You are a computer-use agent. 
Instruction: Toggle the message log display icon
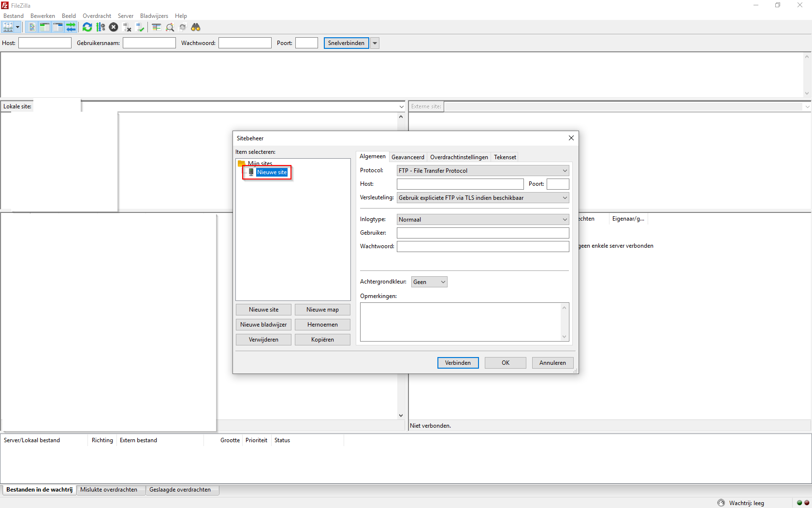click(31, 27)
